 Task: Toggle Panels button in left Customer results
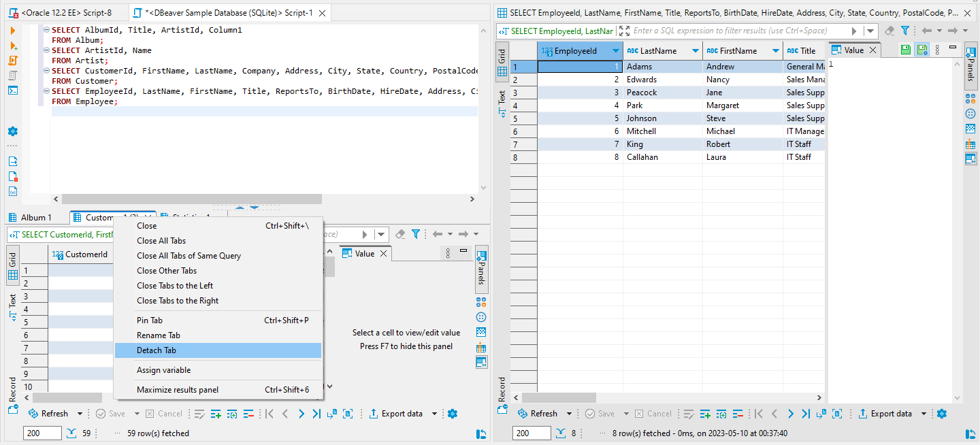(x=481, y=269)
